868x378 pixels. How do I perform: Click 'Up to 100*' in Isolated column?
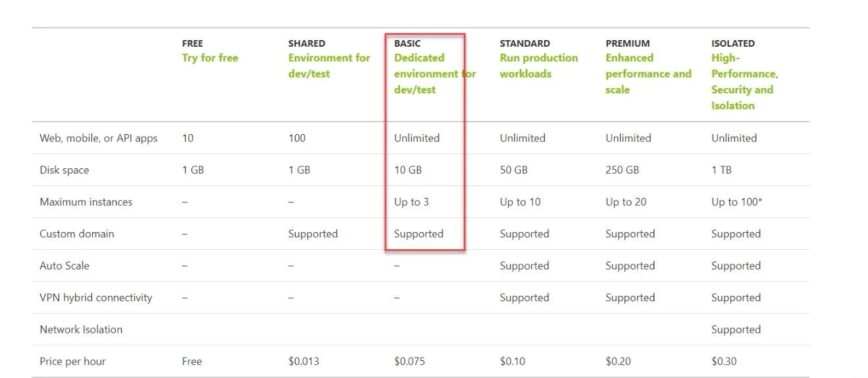click(736, 202)
